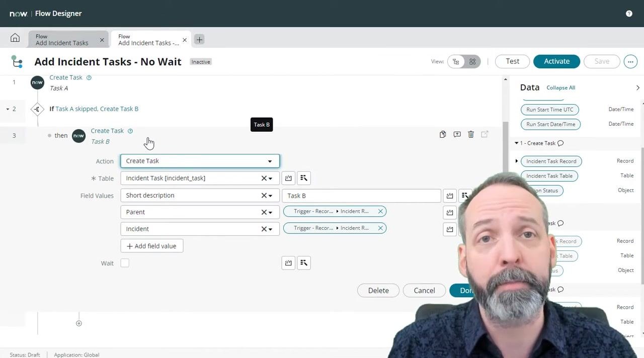Open the Action Create Task dropdown
The height and width of the screenshot is (358, 644).
tap(200, 161)
